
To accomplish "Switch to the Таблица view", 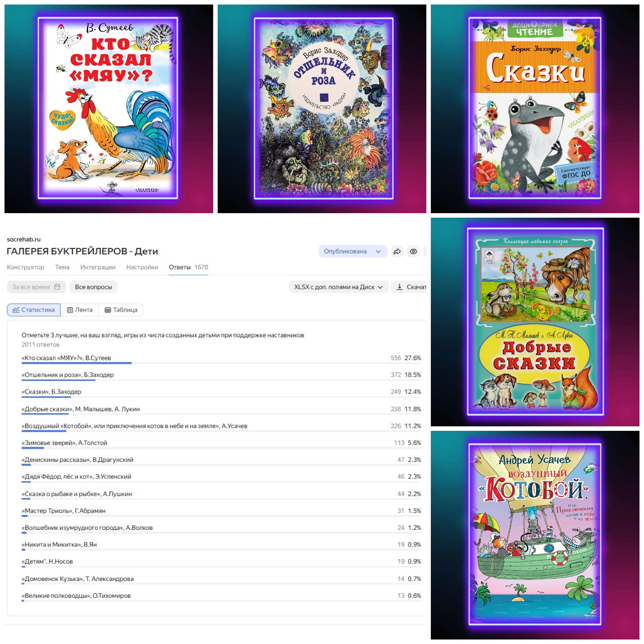I will tap(121, 310).
